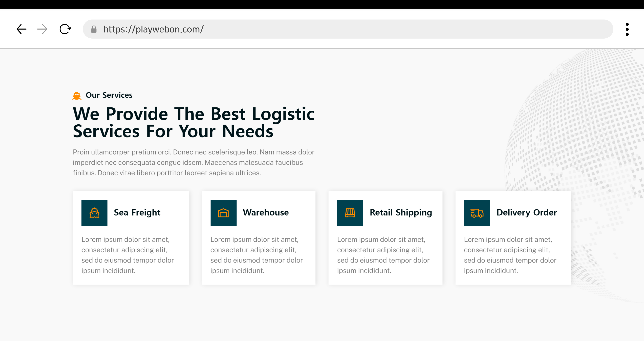Click the Our Services label
The image size is (644, 362).
[x=109, y=95]
